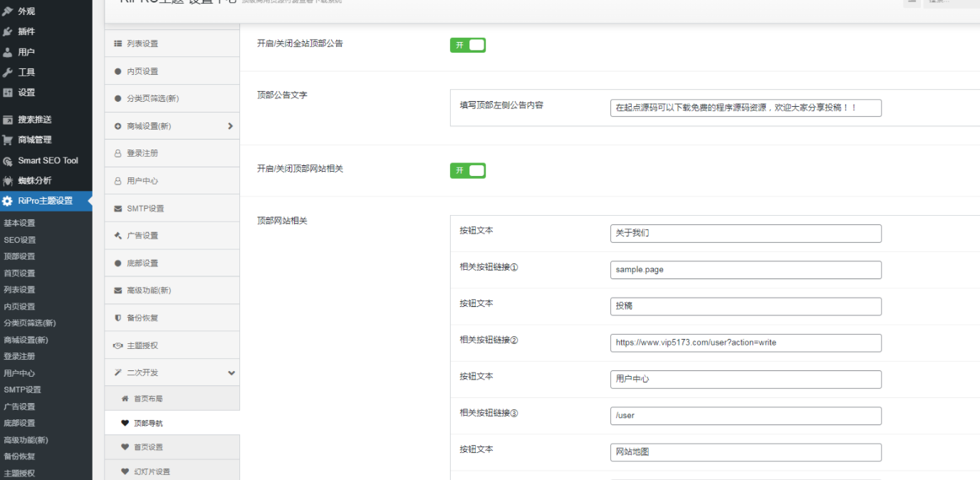Open the 首页布局 settings tab
Viewport: 980px width, 480px height.
pyautogui.click(x=148, y=399)
